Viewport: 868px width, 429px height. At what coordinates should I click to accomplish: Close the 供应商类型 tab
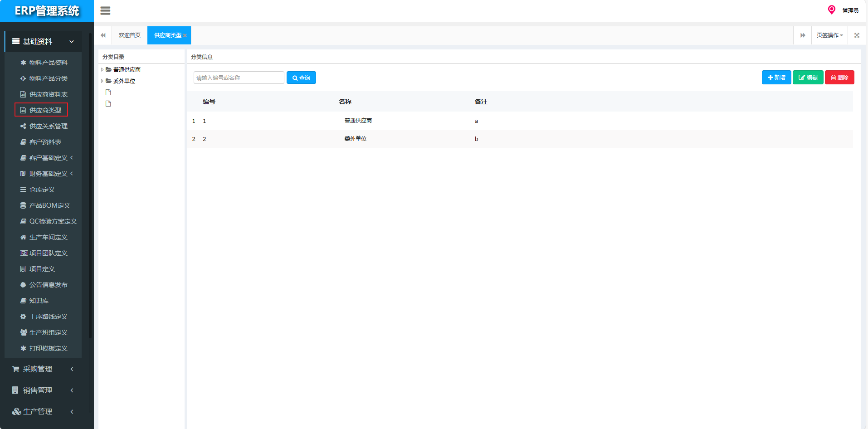[185, 35]
